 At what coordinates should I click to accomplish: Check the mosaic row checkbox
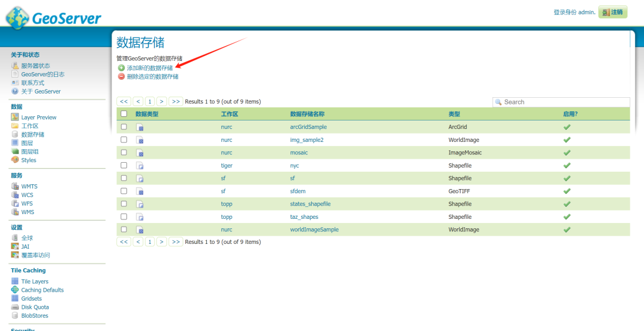[x=123, y=152]
